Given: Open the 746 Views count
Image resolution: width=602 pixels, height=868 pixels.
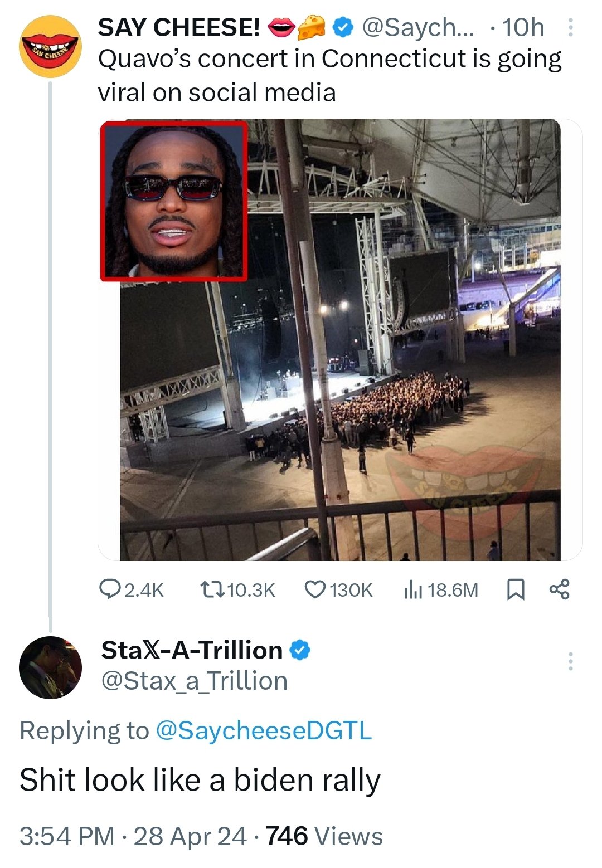Looking at the screenshot, I should click(x=324, y=836).
